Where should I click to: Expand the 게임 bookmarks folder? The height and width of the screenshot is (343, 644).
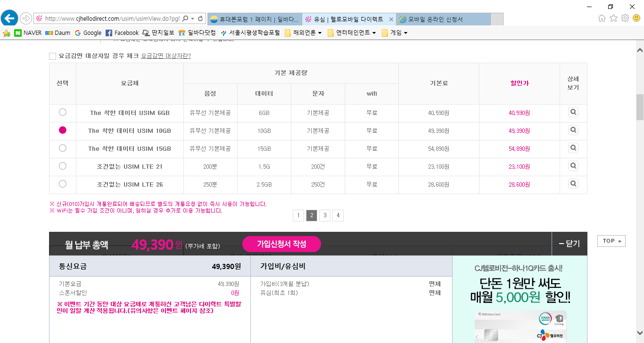394,33
